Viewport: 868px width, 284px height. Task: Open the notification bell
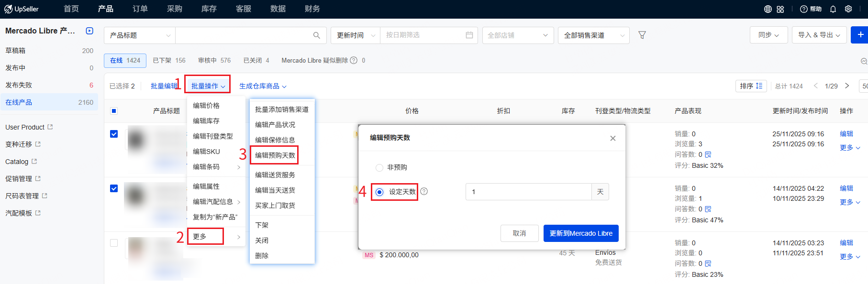833,9
